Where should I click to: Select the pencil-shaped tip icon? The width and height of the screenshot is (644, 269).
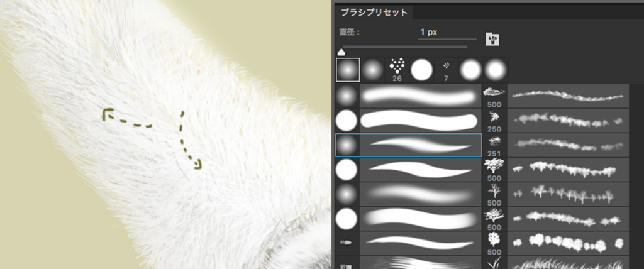(347, 243)
